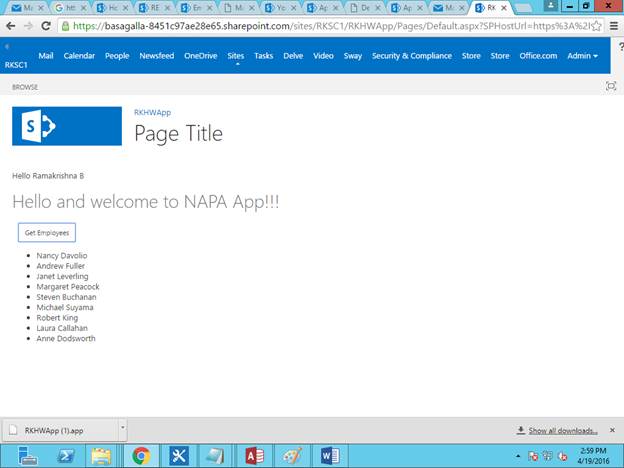Screen dimensions: 624x468
Task: Open the Chrome hamburger menu
Action: 614,26
